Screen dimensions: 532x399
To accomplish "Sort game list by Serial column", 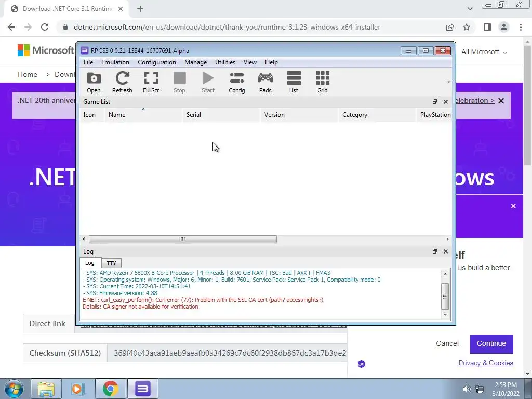I will tap(221, 115).
